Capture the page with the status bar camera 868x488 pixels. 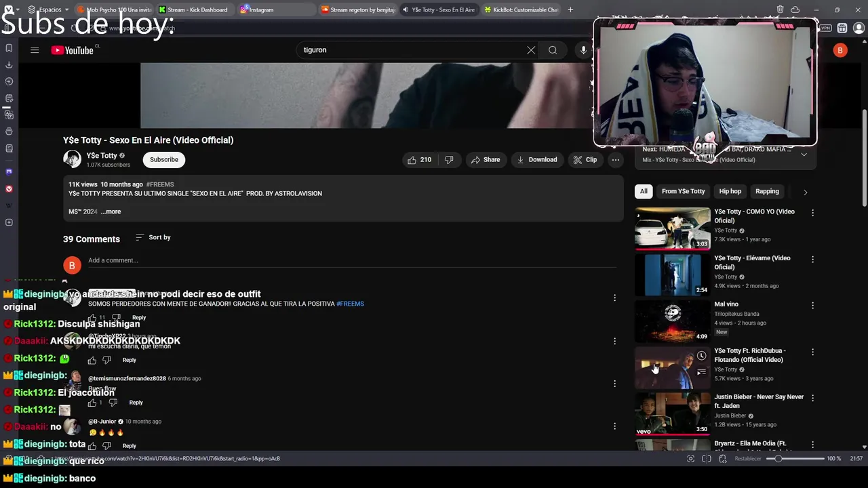[x=690, y=459]
